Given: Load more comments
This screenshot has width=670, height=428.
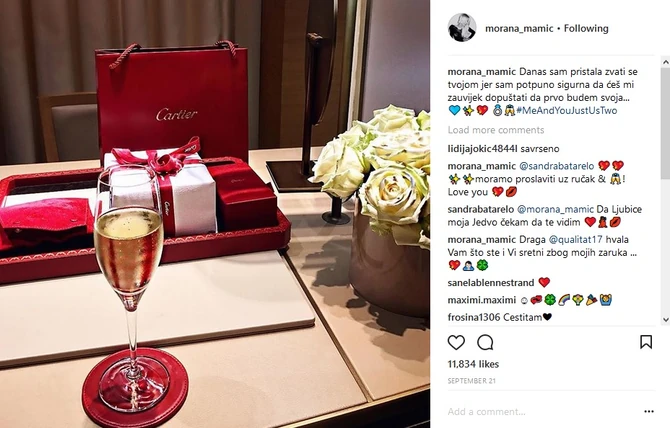Looking at the screenshot, I should [x=496, y=130].
